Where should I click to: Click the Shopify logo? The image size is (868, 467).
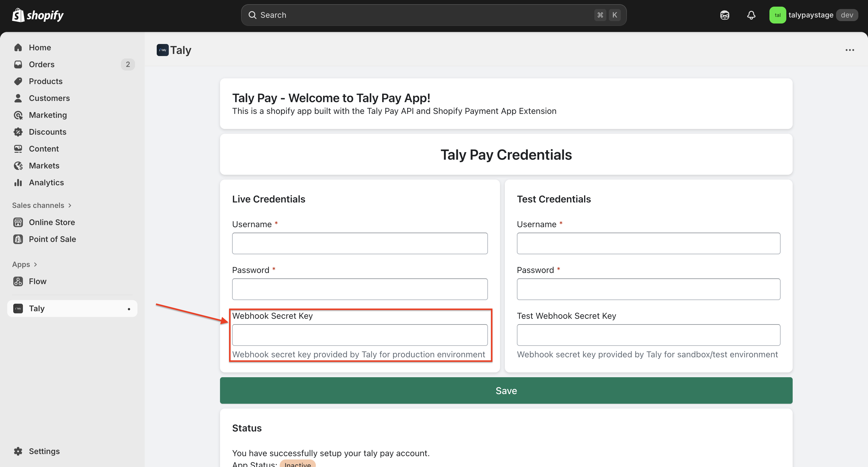[38, 15]
